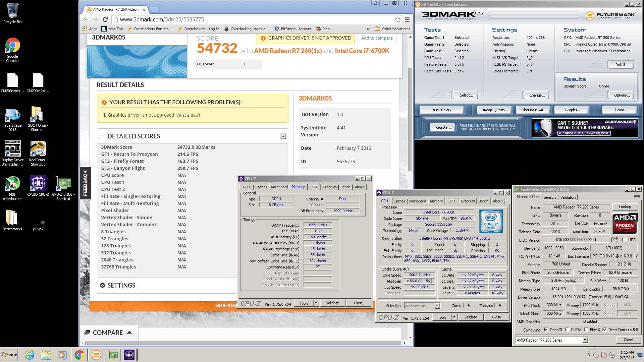The height and width of the screenshot is (362, 644).
Task: Click Run 3DMark button
Action: [441, 110]
